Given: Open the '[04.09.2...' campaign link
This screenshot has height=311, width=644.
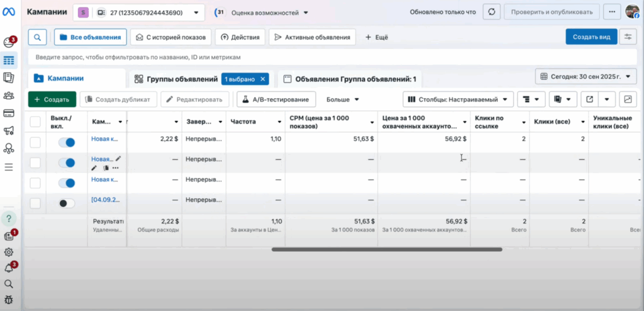Looking at the screenshot, I should pos(106,200).
